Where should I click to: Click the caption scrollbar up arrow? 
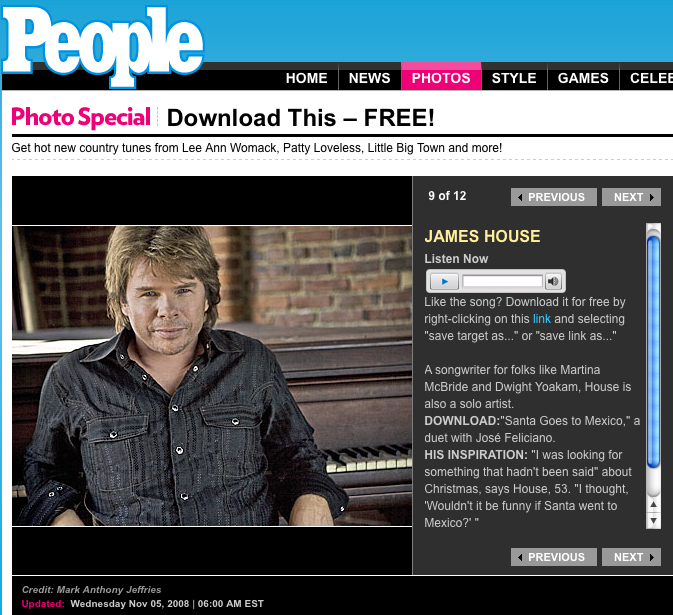coord(653,505)
